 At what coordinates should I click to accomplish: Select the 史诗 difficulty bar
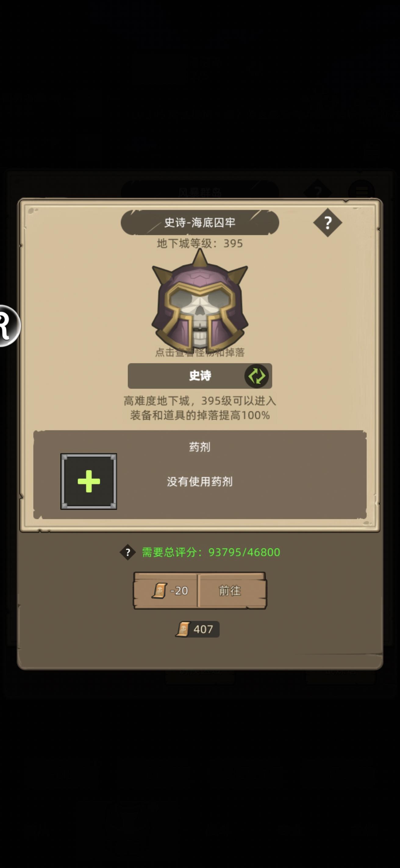[x=200, y=376]
